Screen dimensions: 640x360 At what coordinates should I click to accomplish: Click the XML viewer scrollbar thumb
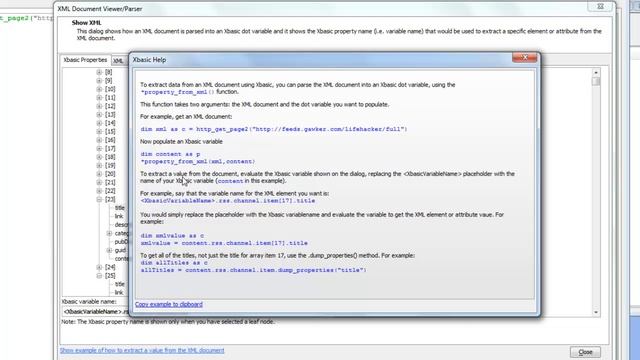[596, 81]
